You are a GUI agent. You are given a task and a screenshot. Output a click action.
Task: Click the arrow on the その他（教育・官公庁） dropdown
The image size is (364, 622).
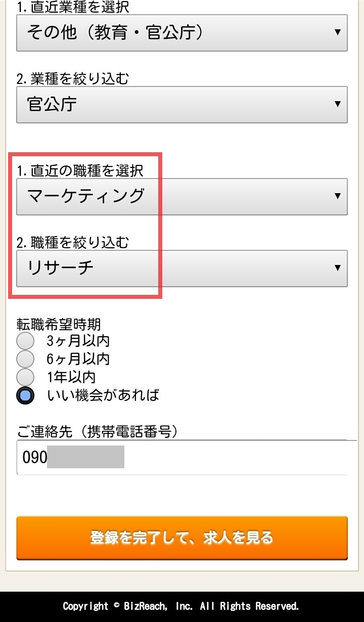[x=337, y=32]
